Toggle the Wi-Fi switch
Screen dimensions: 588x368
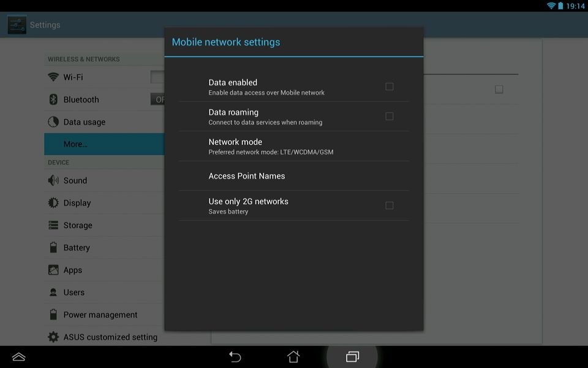(x=157, y=77)
